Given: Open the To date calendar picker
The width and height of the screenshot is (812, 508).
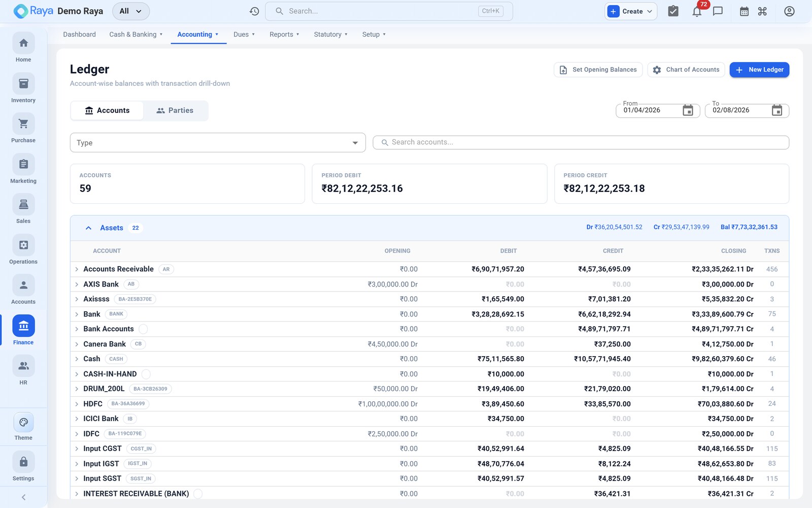Looking at the screenshot, I should [777, 110].
